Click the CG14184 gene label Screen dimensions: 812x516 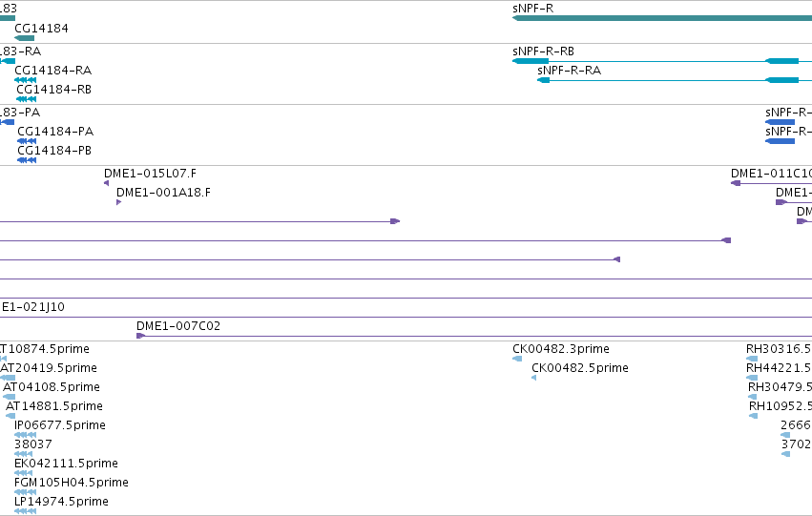coord(41,28)
